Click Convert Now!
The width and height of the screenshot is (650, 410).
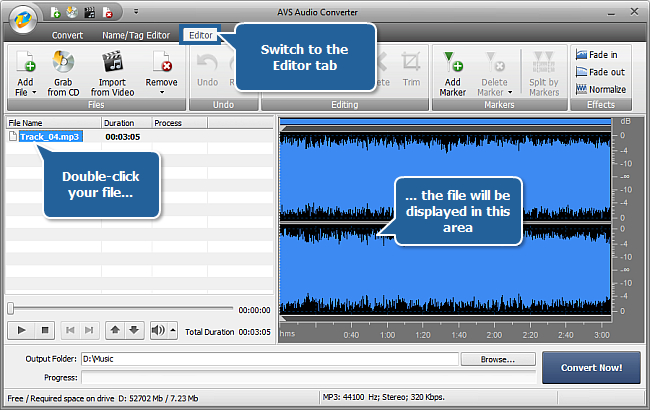[591, 368]
